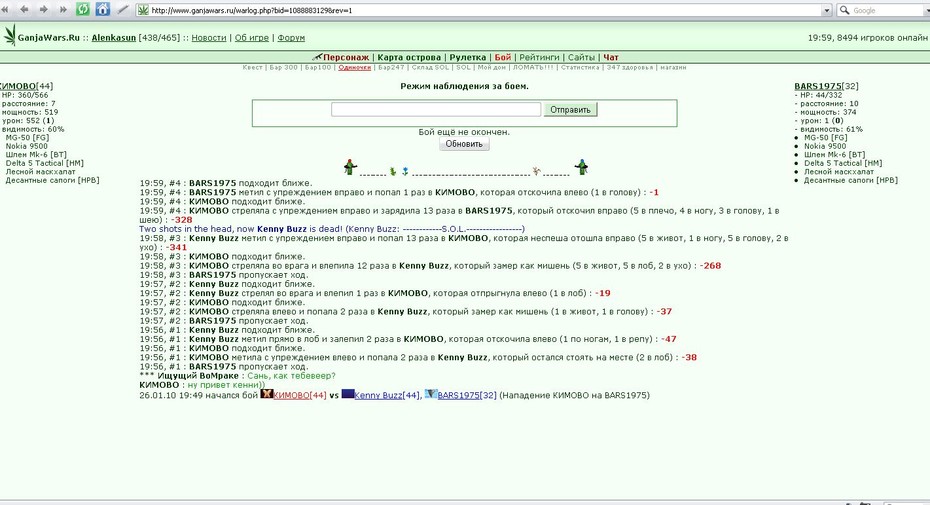Open КИМОВО[44] player link in left panel
Screen dimensions: 930x505
point(26,86)
